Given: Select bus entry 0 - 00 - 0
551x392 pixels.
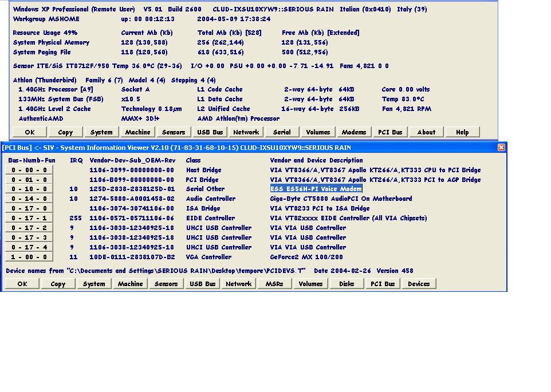Looking at the screenshot, I should (x=29, y=170).
